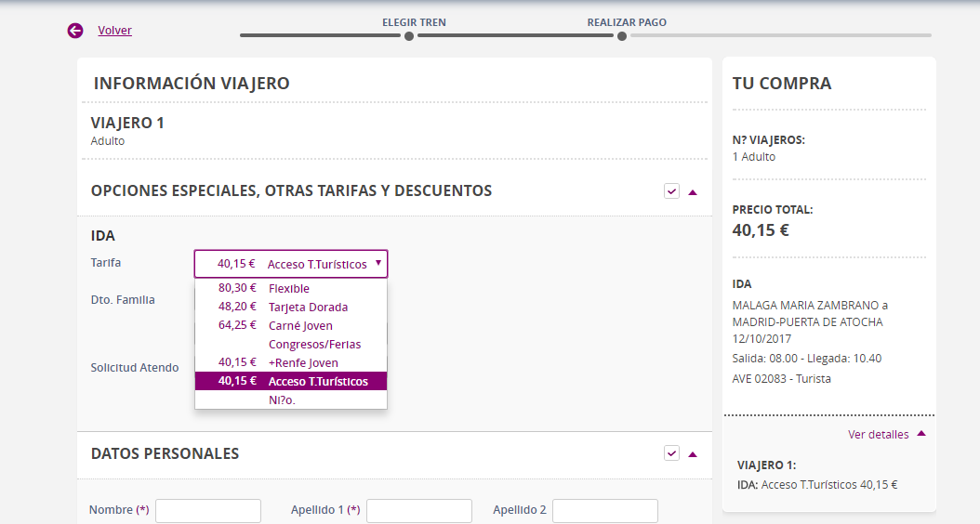The image size is (980, 524).
Task: Click the REALIZAR PAGO progress step marker
Action: [x=622, y=36]
